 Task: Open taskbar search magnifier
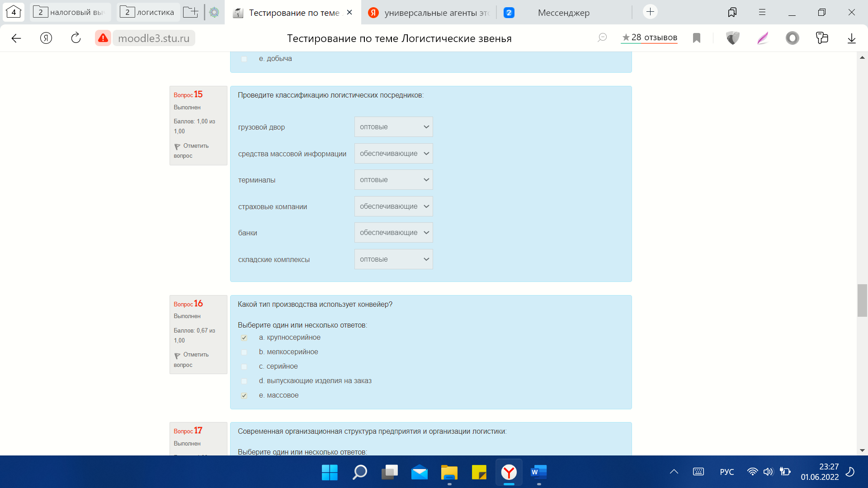point(360,472)
